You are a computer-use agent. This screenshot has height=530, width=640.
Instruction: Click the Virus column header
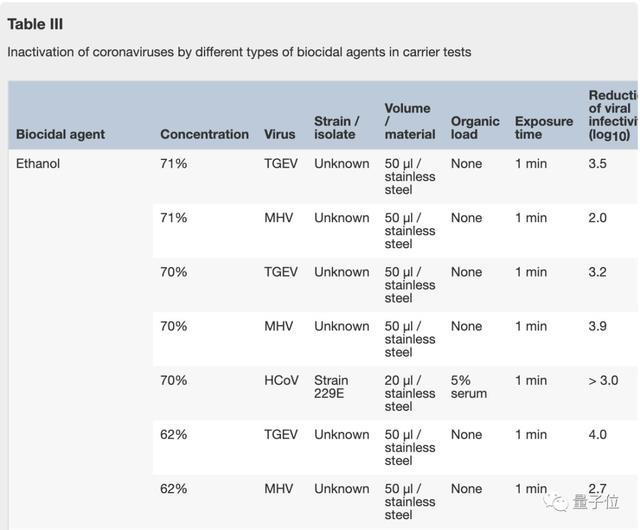click(x=280, y=134)
